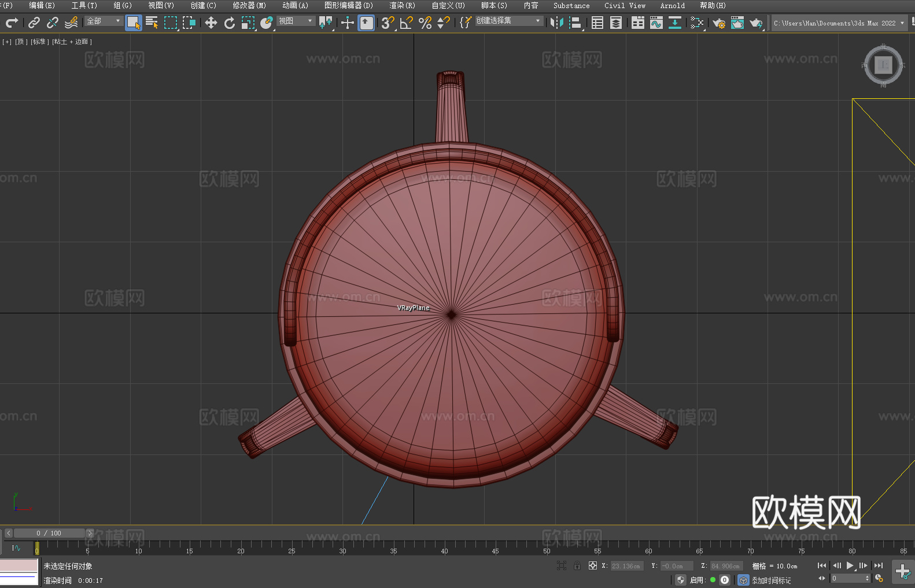Click the teal download-arrow icon beside Curve Editor
Screen dimensions: 915x588
tap(675, 23)
